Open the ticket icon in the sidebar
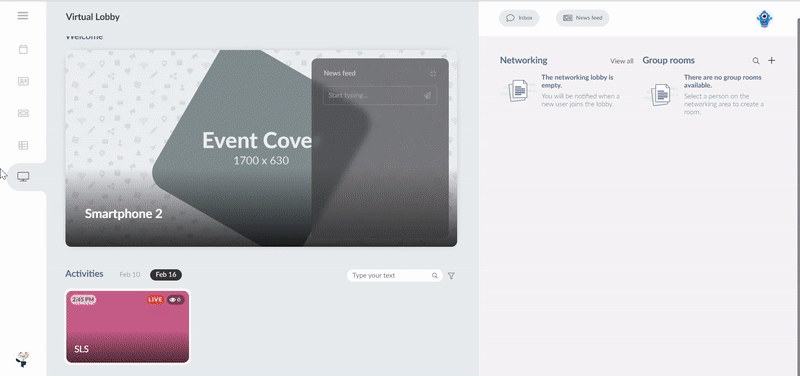800x376 pixels. point(23,113)
